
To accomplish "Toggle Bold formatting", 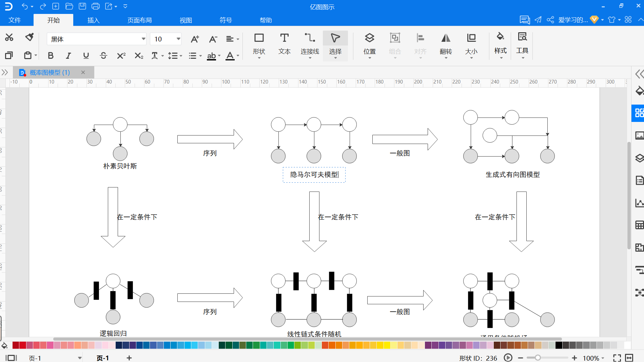I will click(51, 55).
